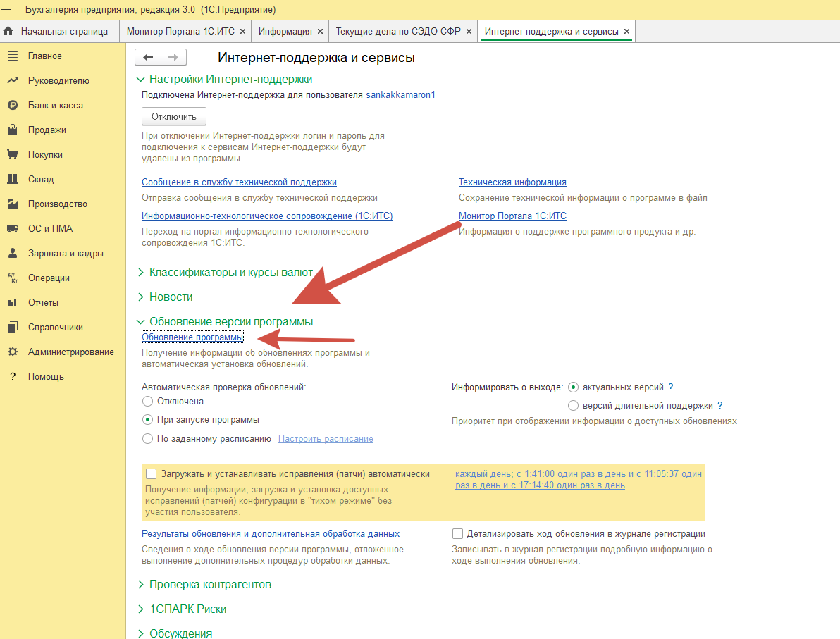Enable automatic patches installation checkbox

pyautogui.click(x=151, y=474)
